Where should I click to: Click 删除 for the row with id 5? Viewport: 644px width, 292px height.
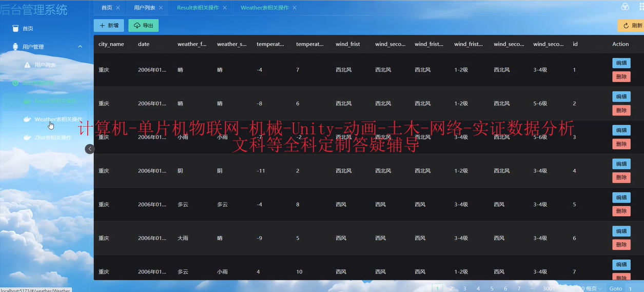tap(621, 211)
